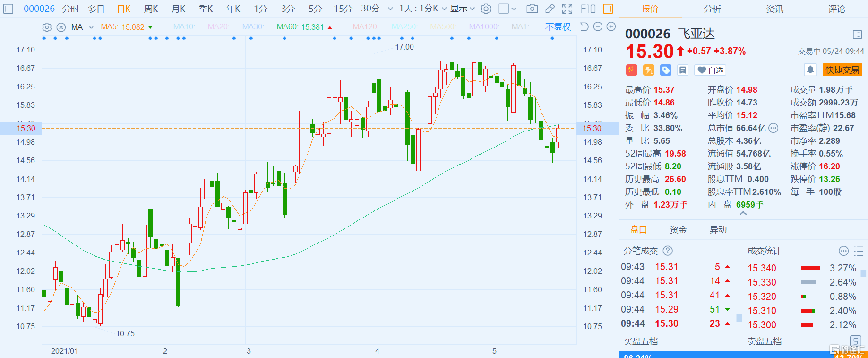This screenshot has height=358, width=868.
Task: Toggle MA5 line visibility
Action: click(x=122, y=27)
